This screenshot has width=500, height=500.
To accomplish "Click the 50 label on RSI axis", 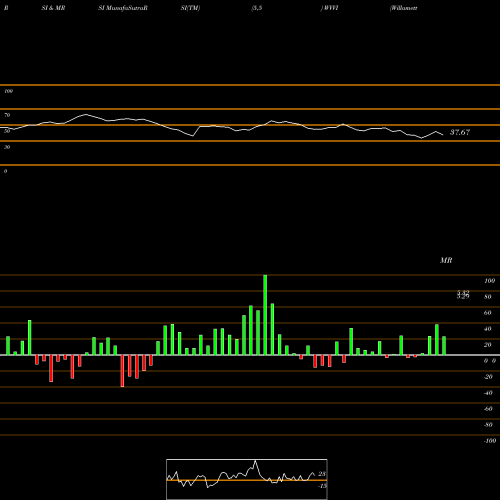I will [x=7, y=131].
